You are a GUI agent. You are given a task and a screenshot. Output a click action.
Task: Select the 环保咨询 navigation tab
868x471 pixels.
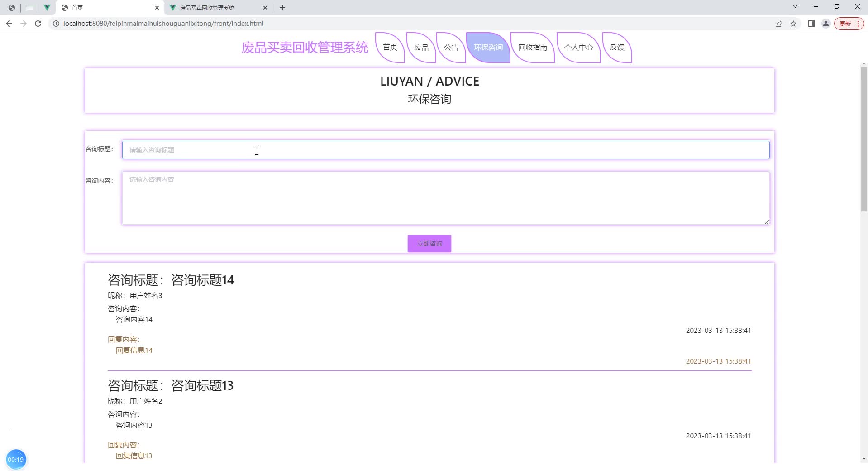pos(488,47)
